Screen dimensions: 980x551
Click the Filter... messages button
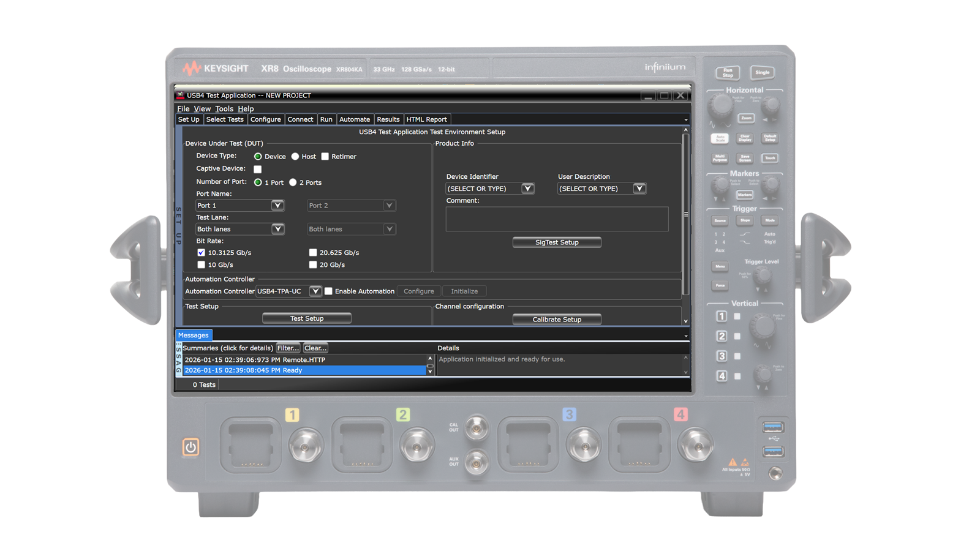tap(288, 348)
